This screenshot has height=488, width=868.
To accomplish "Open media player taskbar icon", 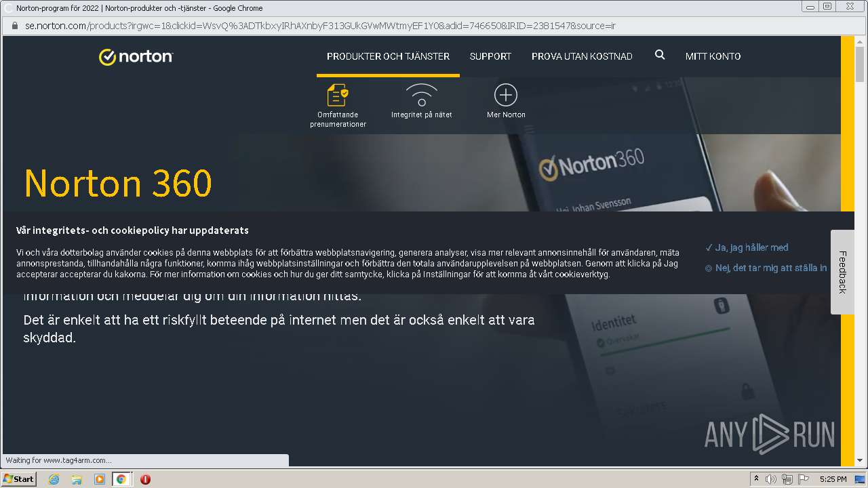I will coord(99,479).
